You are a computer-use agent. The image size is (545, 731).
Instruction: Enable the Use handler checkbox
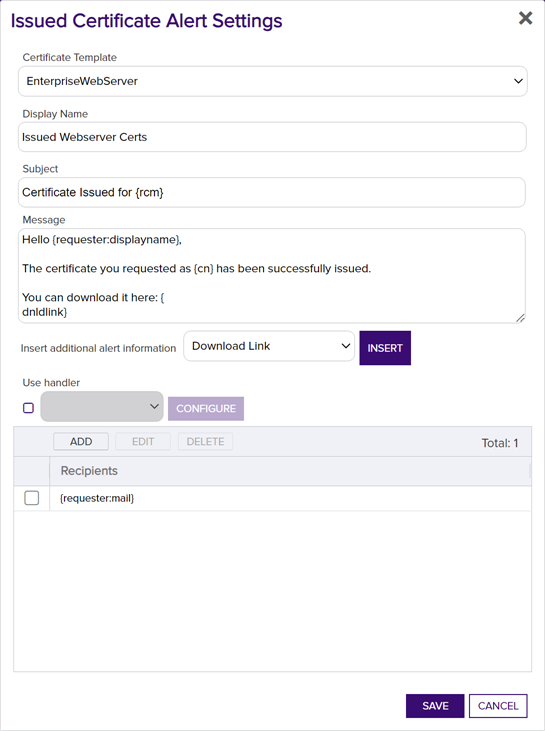pos(28,408)
